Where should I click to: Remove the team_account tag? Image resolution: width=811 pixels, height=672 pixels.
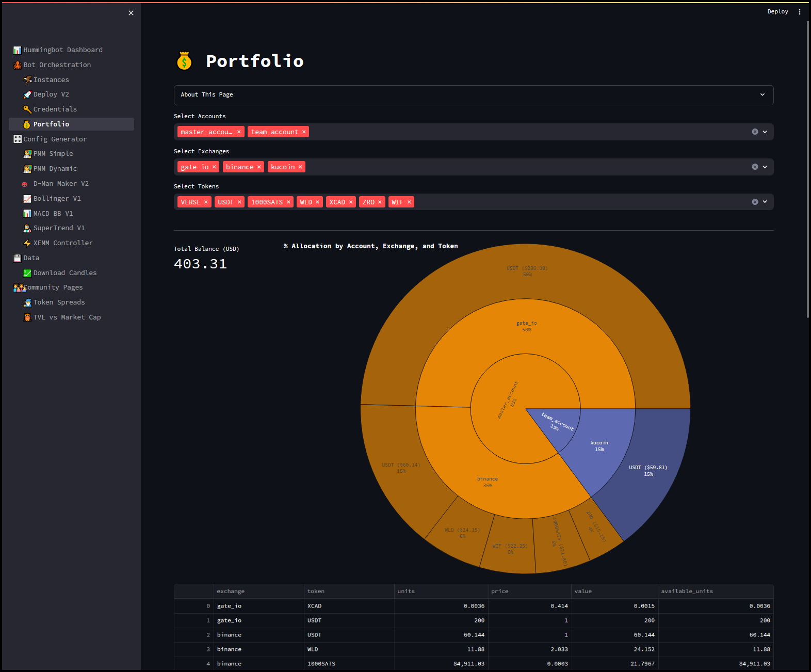pyautogui.click(x=304, y=132)
